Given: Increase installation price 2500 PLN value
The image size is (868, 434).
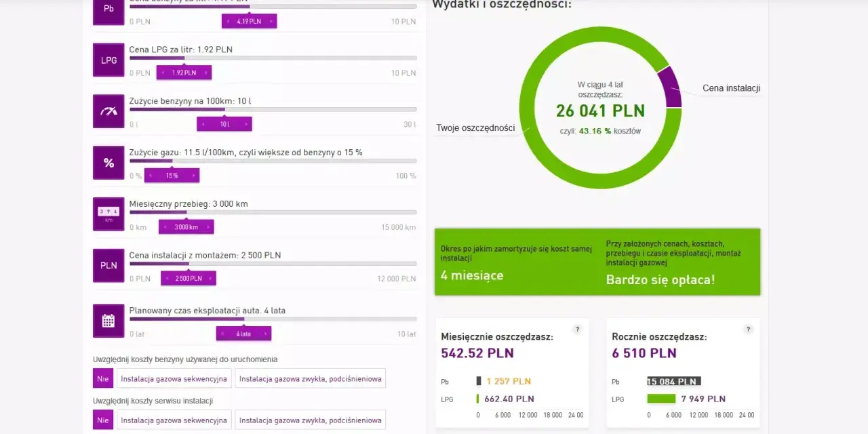Looking at the screenshot, I should pos(210,279).
